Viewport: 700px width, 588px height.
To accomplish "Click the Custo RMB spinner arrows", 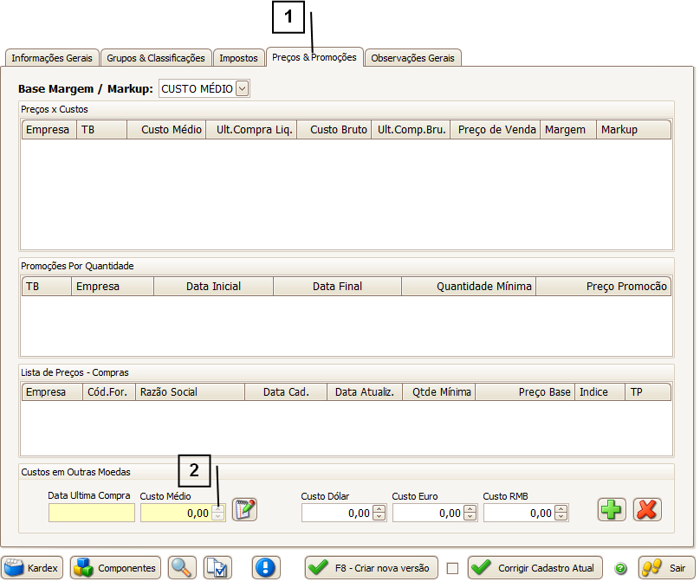I will (x=561, y=514).
